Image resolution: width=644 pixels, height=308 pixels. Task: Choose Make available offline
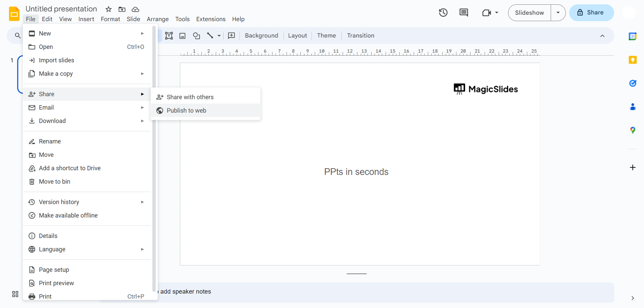point(87,215)
